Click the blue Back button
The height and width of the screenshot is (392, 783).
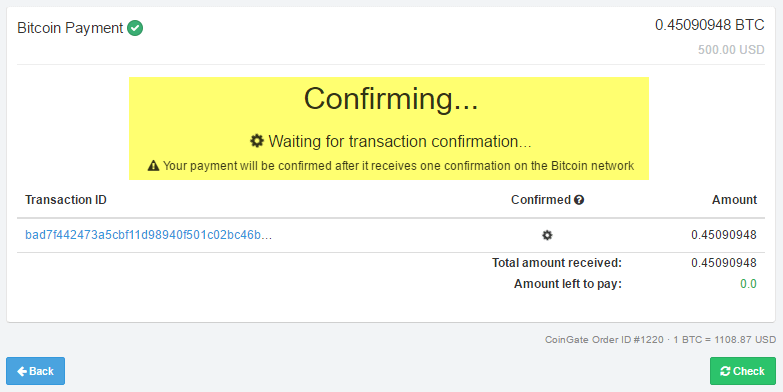[35, 371]
